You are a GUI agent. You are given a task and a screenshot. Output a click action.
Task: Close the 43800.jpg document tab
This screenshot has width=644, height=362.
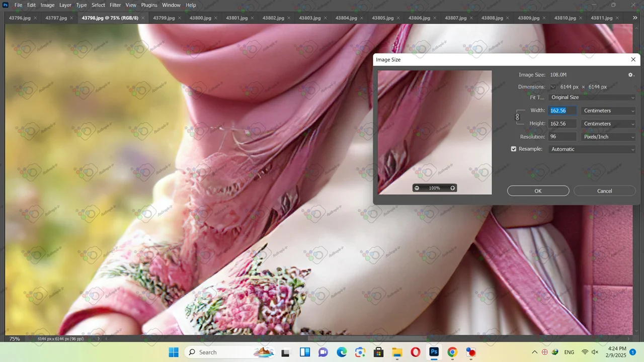pos(216,18)
